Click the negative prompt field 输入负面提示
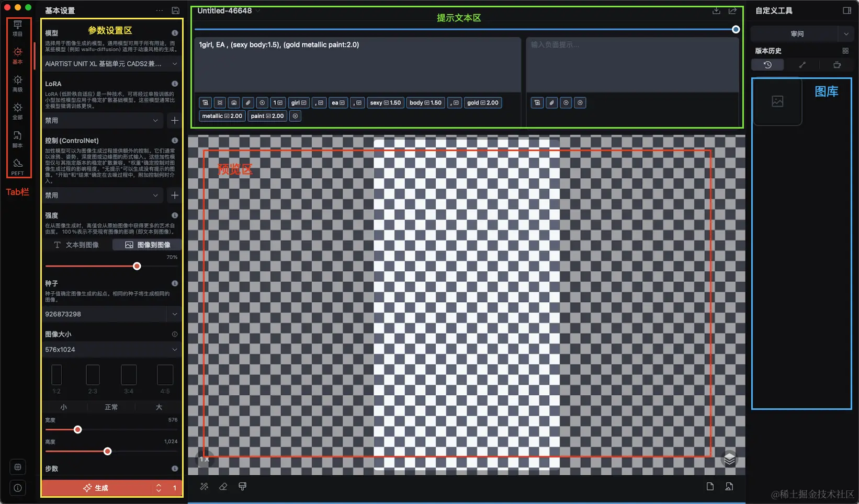This screenshot has width=859, height=504. [x=632, y=64]
